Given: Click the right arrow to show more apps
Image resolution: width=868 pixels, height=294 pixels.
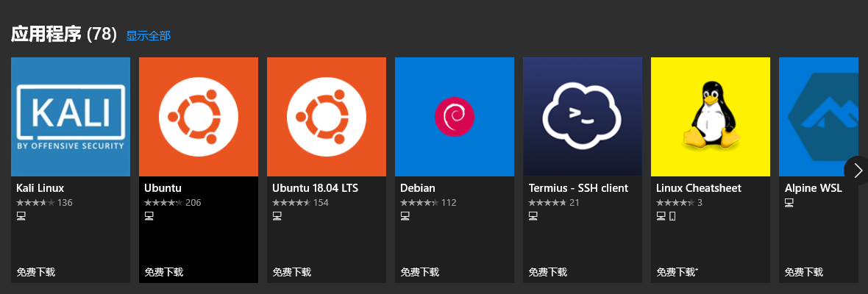Looking at the screenshot, I should click(857, 171).
